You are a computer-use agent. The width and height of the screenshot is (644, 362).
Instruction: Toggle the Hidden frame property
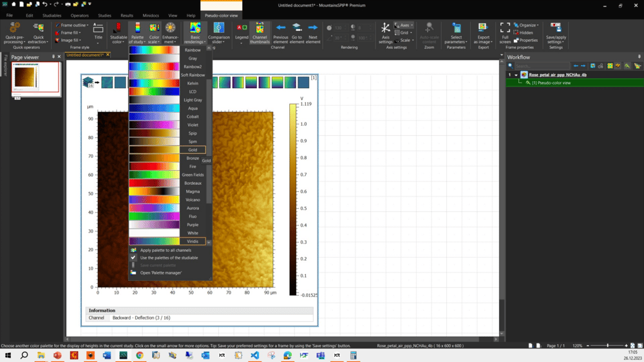[523, 32]
